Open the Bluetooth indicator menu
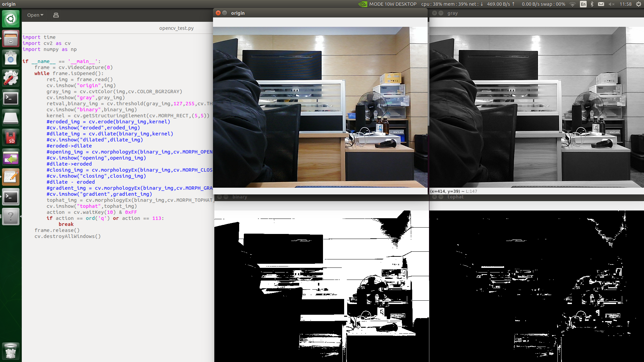 click(592, 4)
